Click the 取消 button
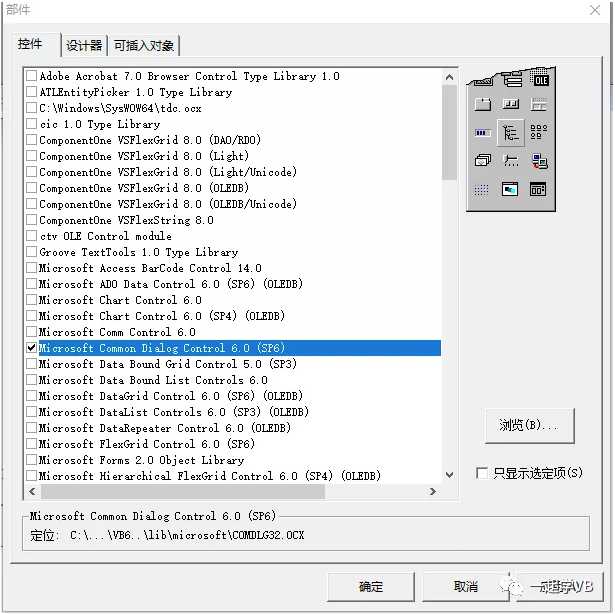The image size is (615, 614). click(466, 587)
